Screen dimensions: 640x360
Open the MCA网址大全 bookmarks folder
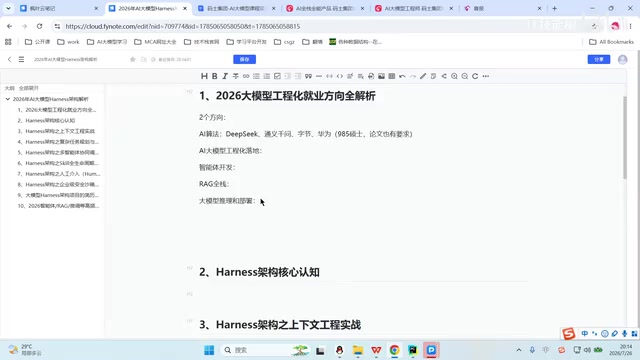[x=155, y=42]
